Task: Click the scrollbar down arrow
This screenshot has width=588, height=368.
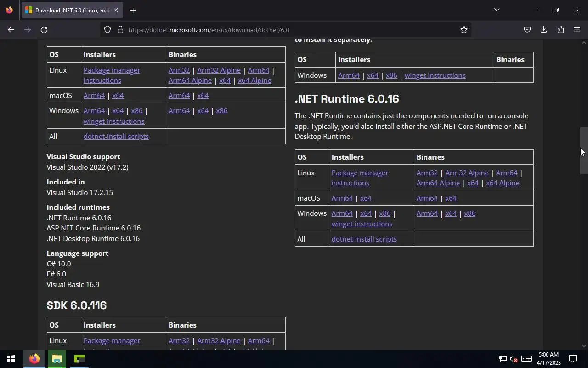Action: click(x=584, y=345)
